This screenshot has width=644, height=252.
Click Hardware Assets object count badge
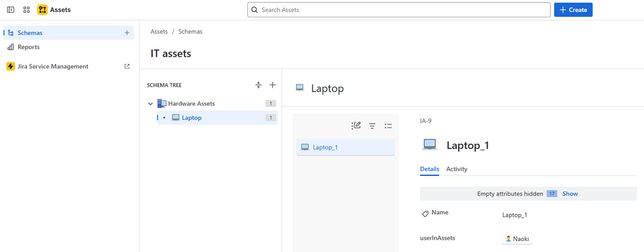tap(270, 103)
